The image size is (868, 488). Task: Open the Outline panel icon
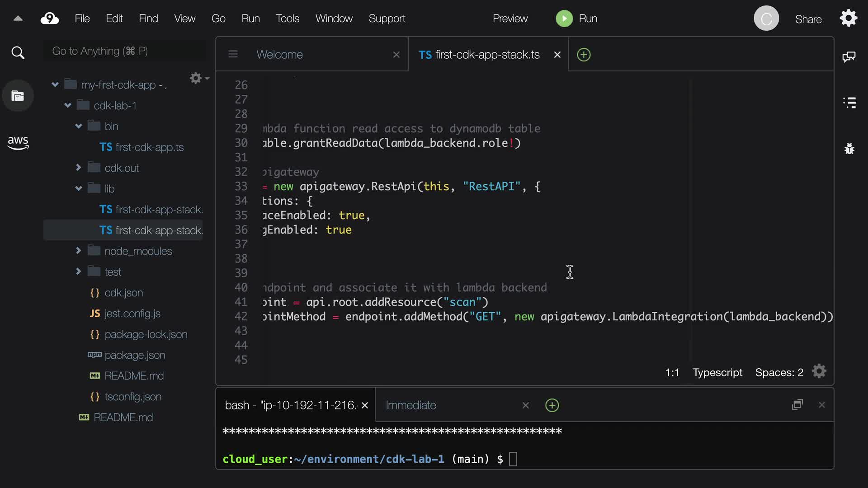[849, 103]
